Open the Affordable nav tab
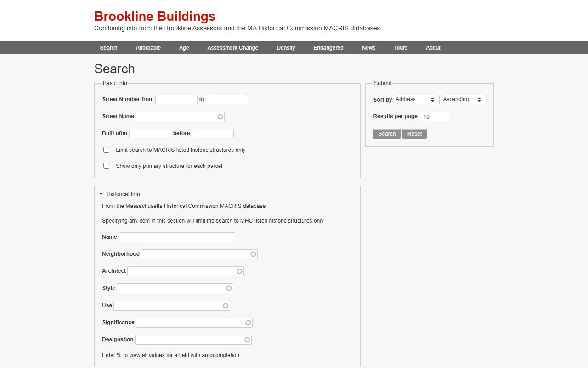 click(148, 48)
